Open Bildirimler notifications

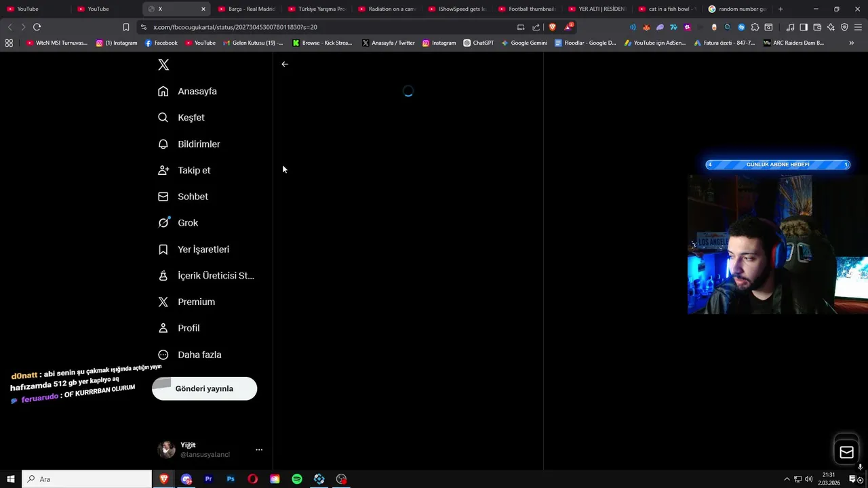tap(189, 144)
